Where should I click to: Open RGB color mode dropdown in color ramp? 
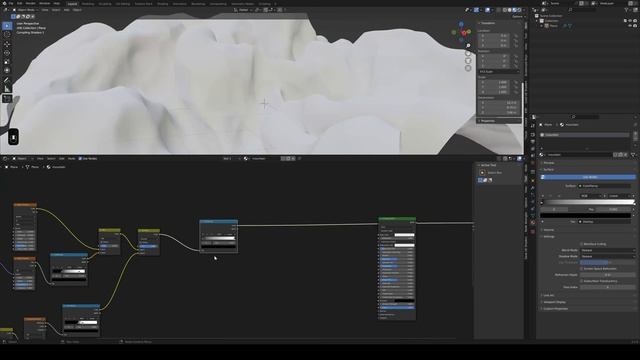pos(591,196)
